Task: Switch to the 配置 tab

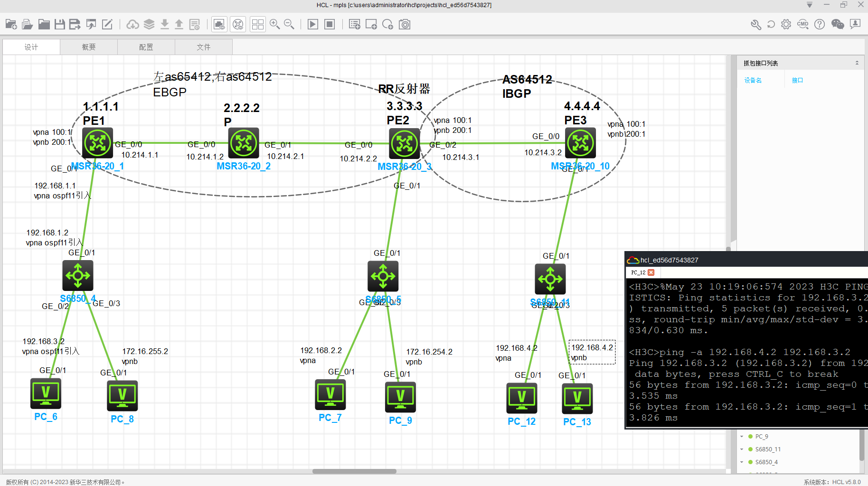Action: [x=146, y=47]
